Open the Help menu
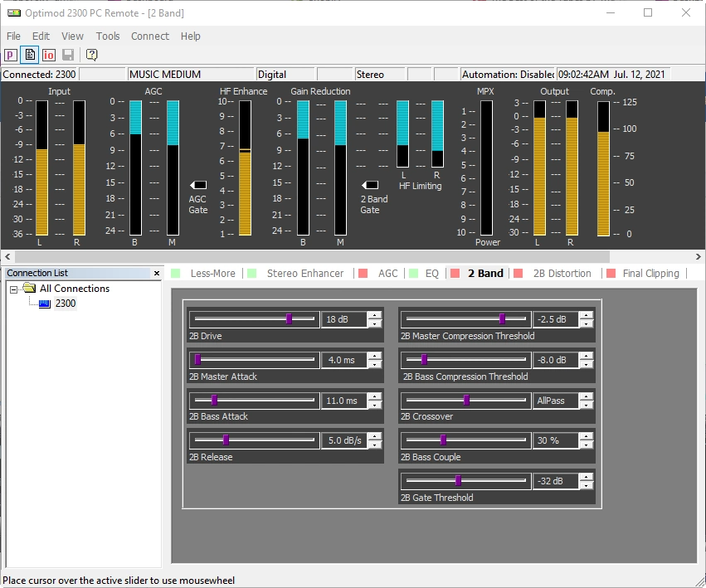The width and height of the screenshot is (706, 588). (191, 36)
